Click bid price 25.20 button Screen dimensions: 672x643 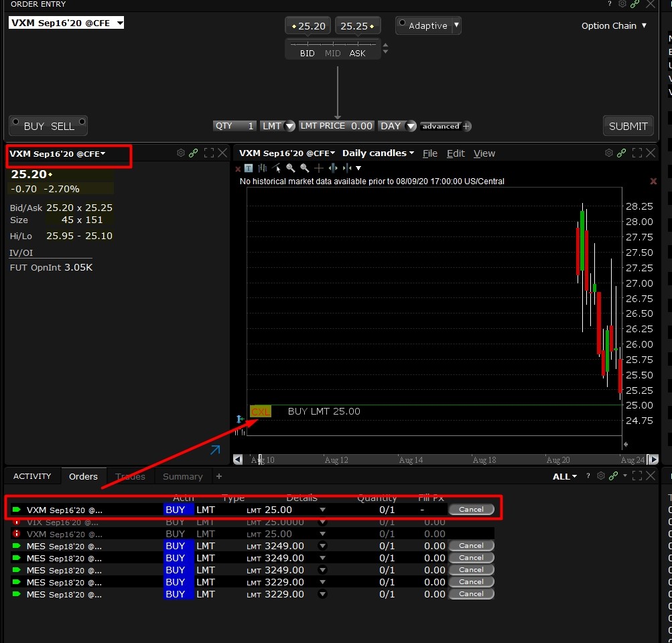tap(309, 25)
